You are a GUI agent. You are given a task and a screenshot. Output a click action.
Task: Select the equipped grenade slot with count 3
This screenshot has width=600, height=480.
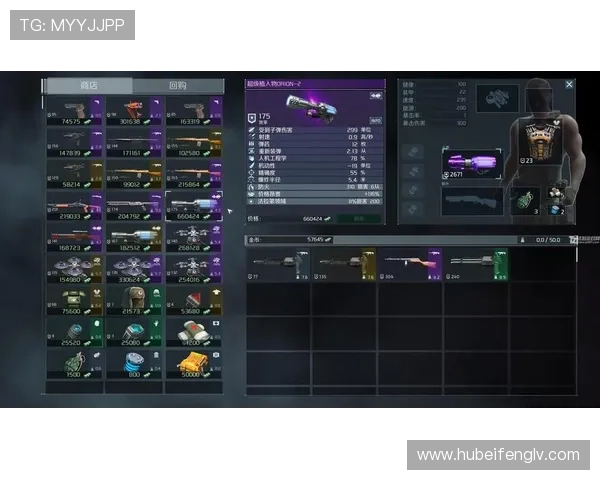pyautogui.click(x=525, y=200)
